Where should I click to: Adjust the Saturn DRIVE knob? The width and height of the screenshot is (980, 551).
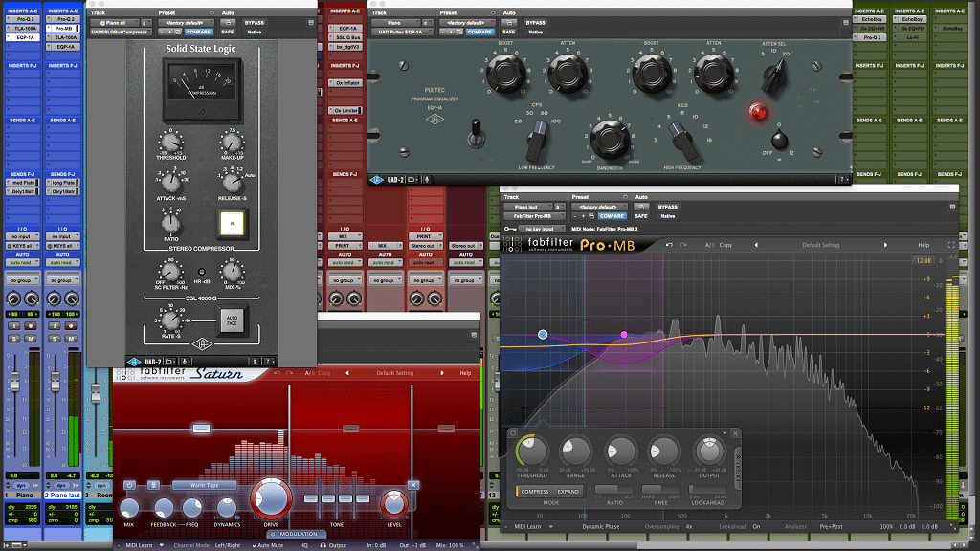click(271, 498)
